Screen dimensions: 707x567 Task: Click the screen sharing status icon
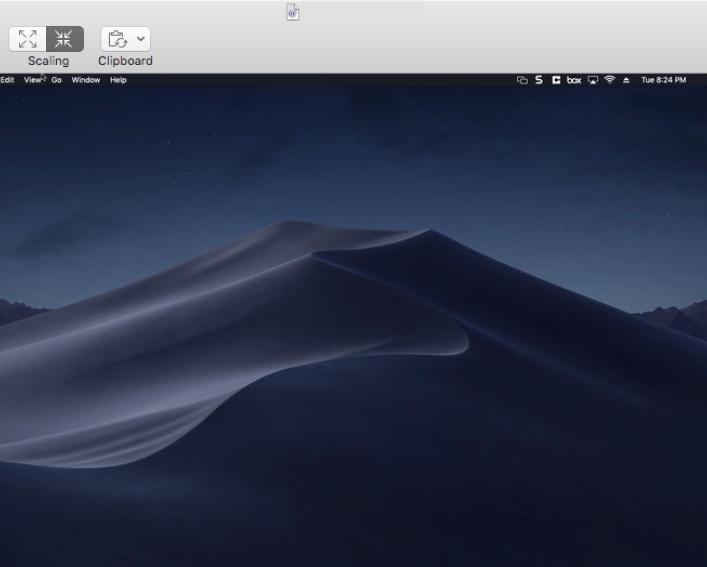pos(522,80)
